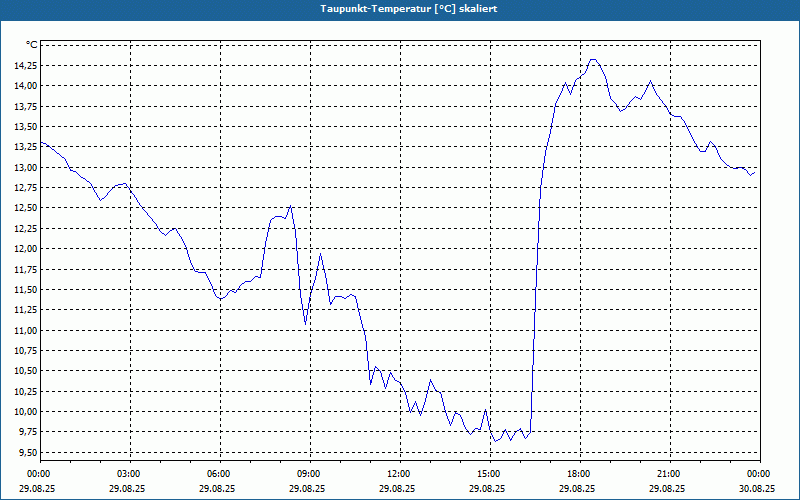Click the °C unit label on the axis
Image resolution: width=800 pixels, height=500 pixels.
click(32, 45)
